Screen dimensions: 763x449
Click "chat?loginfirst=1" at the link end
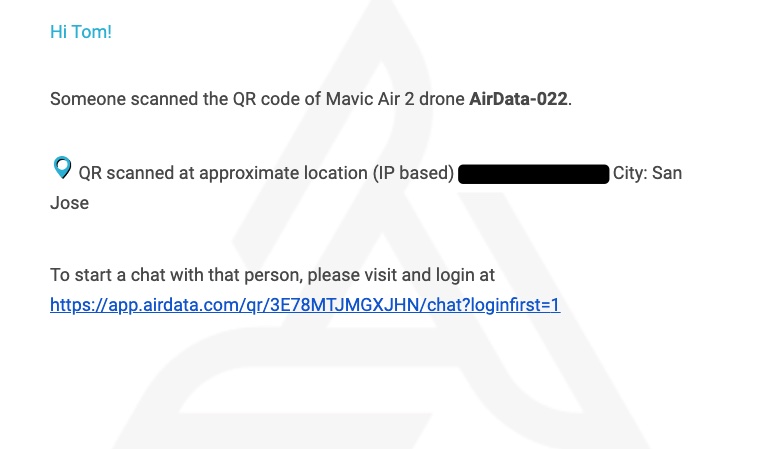click(493, 305)
